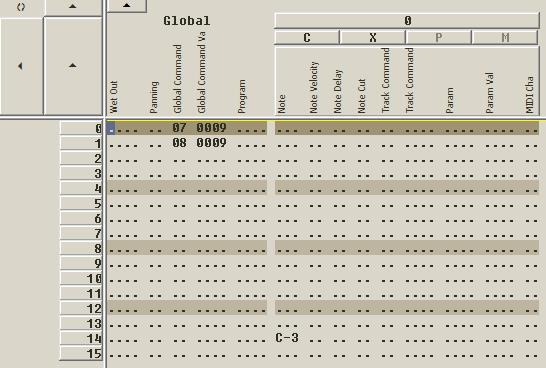
Task: Select row number 12 header
Action: tap(81, 308)
